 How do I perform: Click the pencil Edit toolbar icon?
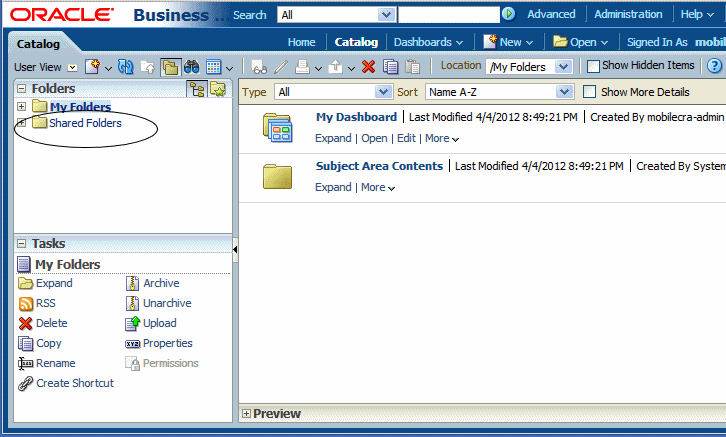coord(281,67)
